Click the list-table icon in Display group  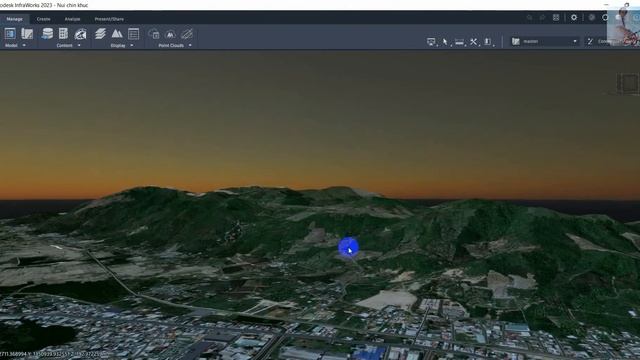click(x=133, y=33)
